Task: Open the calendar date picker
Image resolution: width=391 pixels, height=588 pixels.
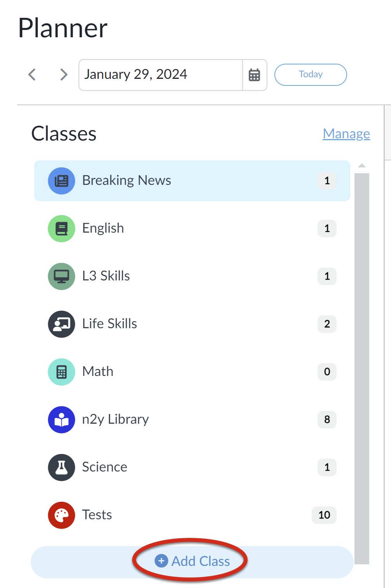Action: pyautogui.click(x=255, y=75)
